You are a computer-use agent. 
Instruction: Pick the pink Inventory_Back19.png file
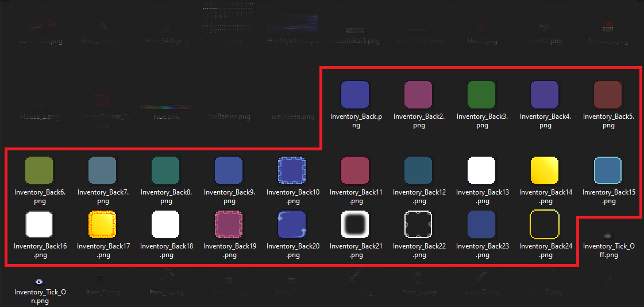click(x=229, y=224)
